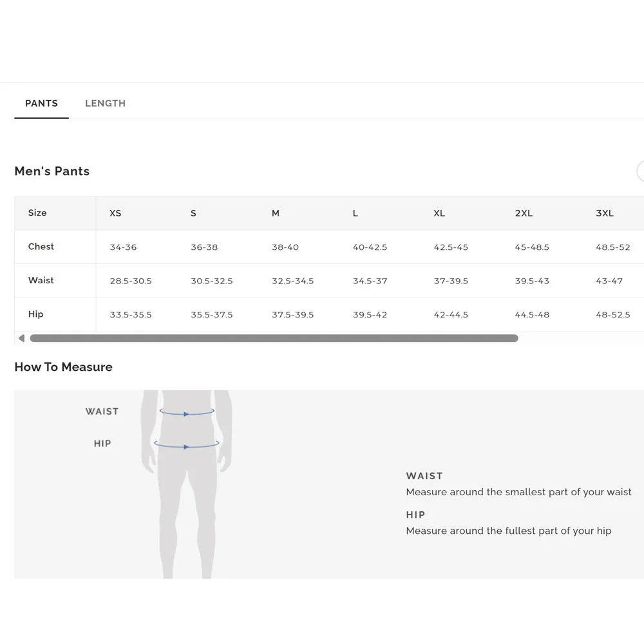
Task: Click the hip value 37.5-39.5
Action: tap(293, 315)
